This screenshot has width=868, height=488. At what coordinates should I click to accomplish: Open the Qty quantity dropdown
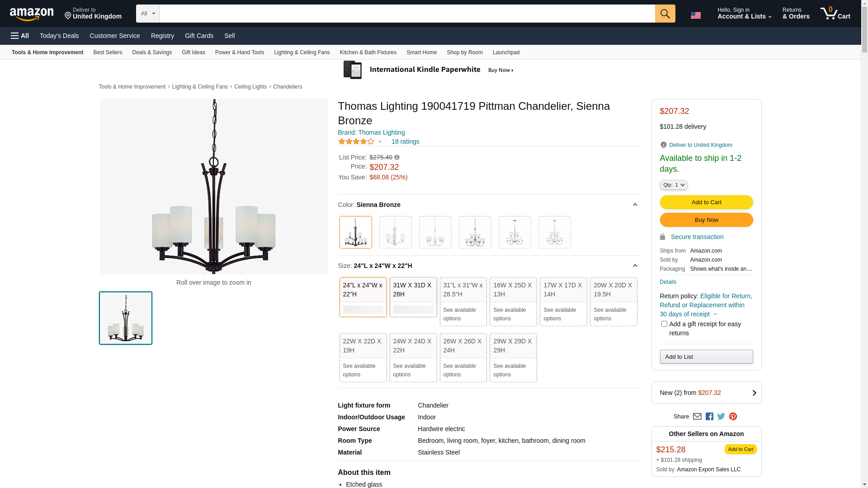[x=674, y=185]
